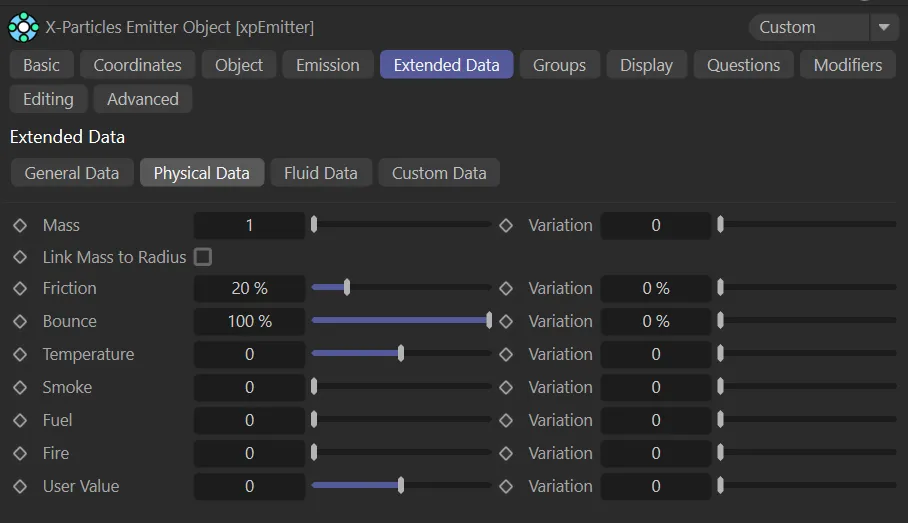Click the dropdown arrow beside Custom
The width and height of the screenshot is (908, 523).
coord(883,27)
